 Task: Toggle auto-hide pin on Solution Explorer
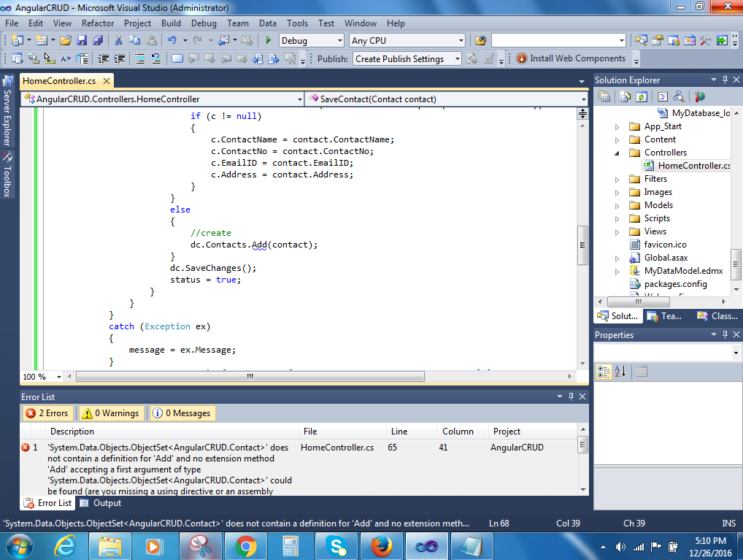pyautogui.click(x=725, y=80)
